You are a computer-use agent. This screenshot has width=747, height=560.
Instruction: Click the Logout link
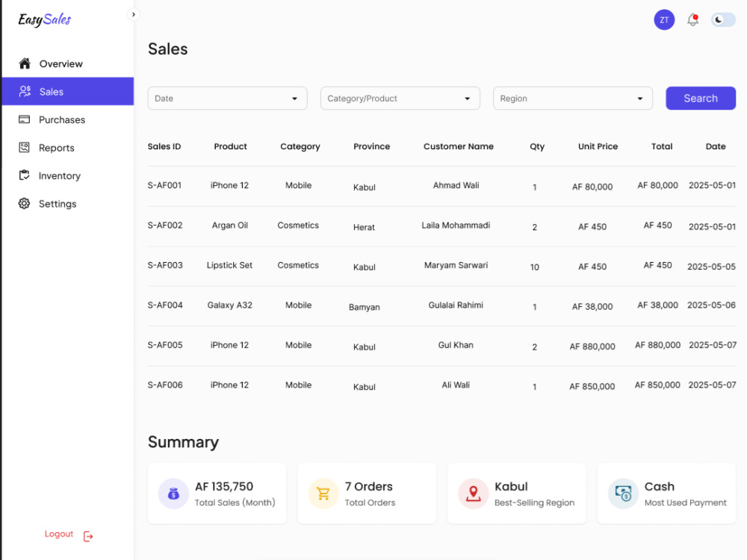point(59,534)
